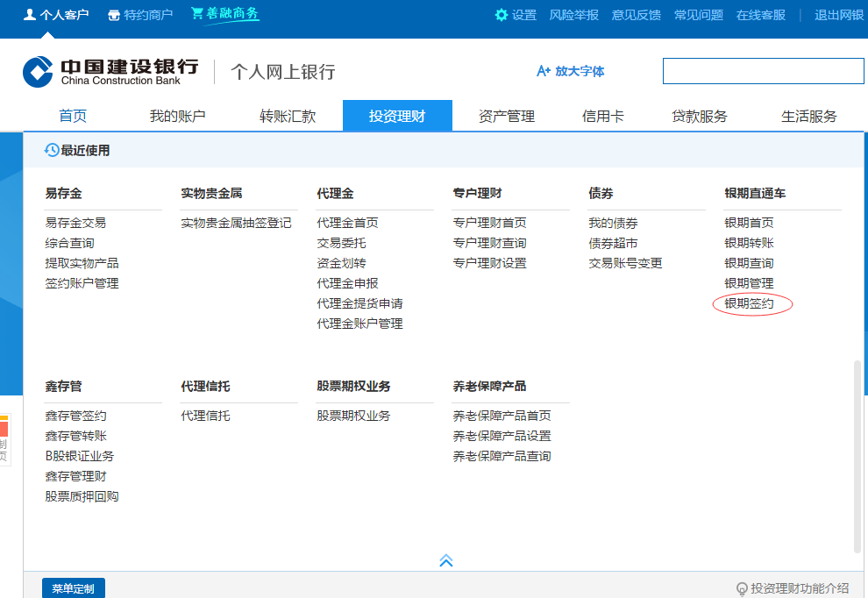868x598 pixels.
Task: Click 退出网银 to log out
Action: pyautogui.click(x=839, y=15)
